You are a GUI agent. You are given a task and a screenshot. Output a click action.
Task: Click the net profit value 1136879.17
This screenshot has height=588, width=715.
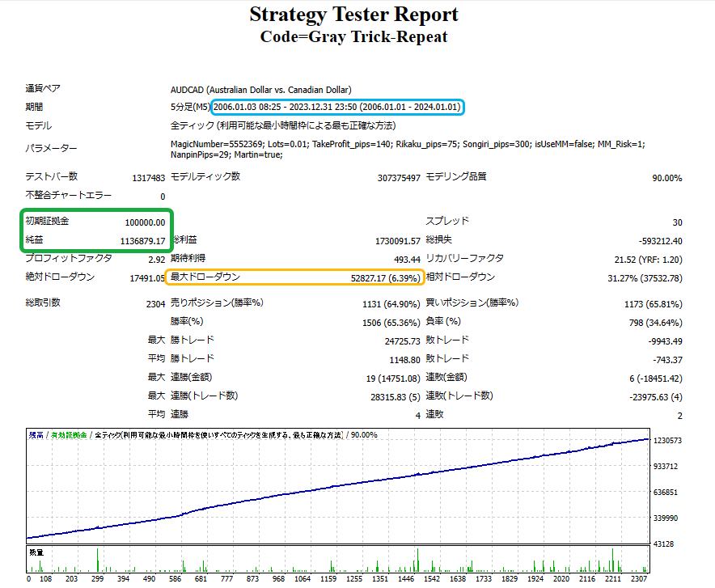point(142,241)
